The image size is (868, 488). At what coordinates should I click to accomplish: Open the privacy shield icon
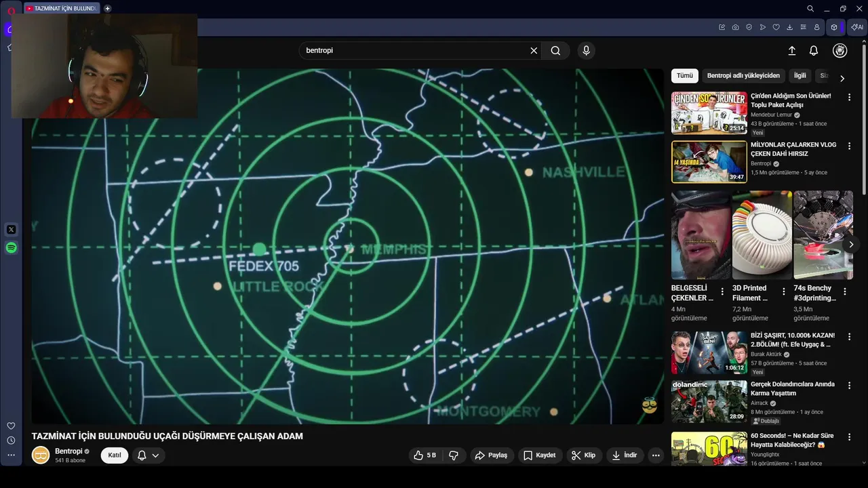[x=749, y=27]
